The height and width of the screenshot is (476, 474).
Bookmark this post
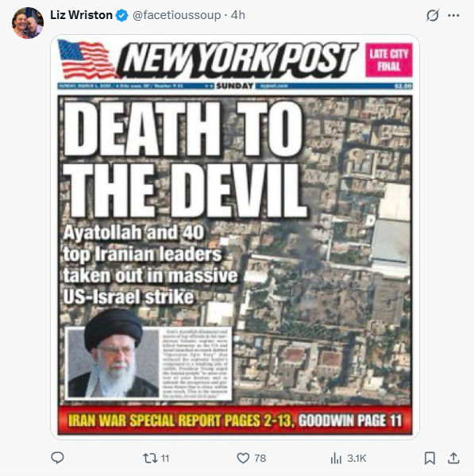click(x=430, y=458)
